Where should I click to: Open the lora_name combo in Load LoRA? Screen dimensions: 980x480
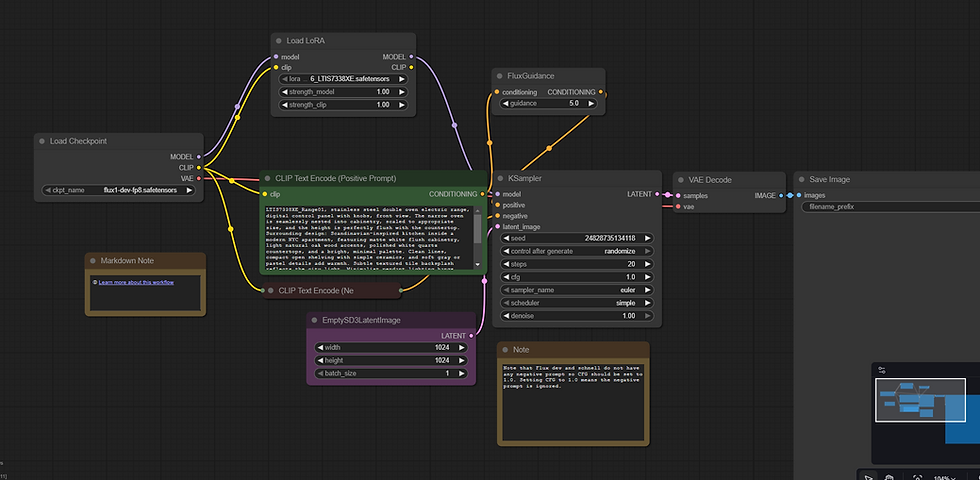click(342, 79)
